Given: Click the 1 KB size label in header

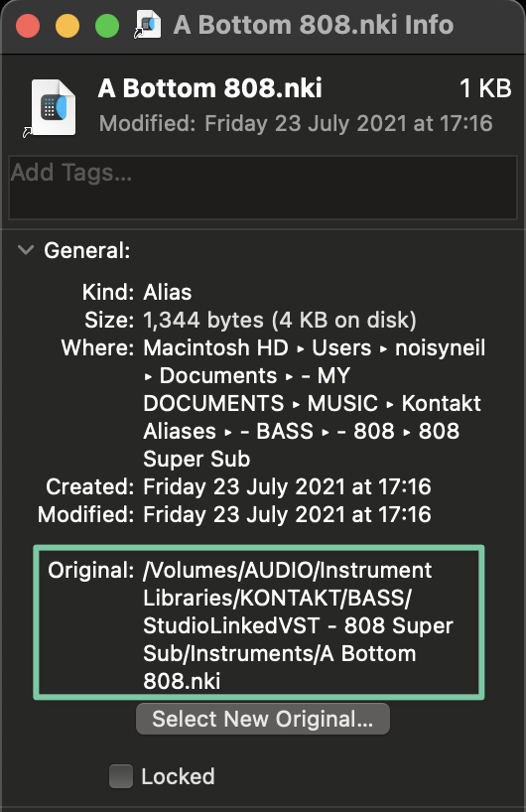Looking at the screenshot, I should click(x=485, y=88).
